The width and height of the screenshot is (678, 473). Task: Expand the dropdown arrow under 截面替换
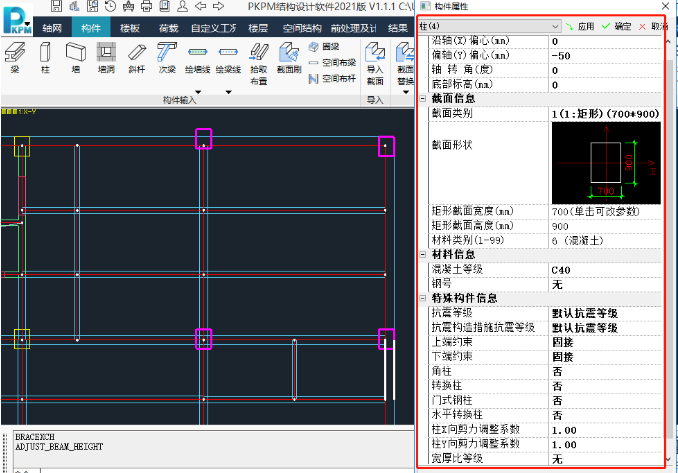click(x=406, y=92)
